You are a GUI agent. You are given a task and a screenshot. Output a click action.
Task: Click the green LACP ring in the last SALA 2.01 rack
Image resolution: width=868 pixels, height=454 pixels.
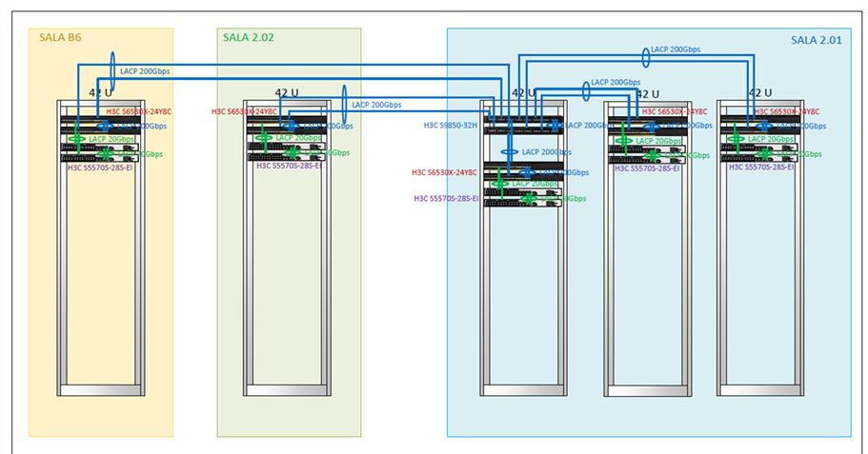tap(736, 139)
